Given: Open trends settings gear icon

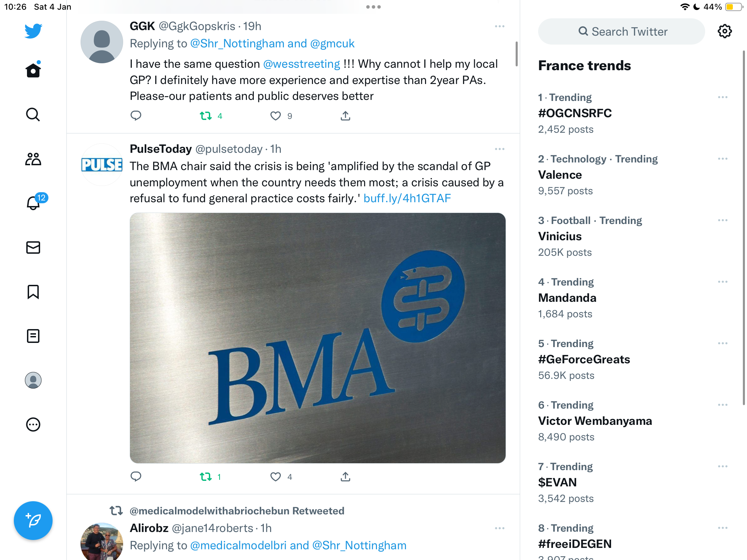Looking at the screenshot, I should (x=725, y=31).
